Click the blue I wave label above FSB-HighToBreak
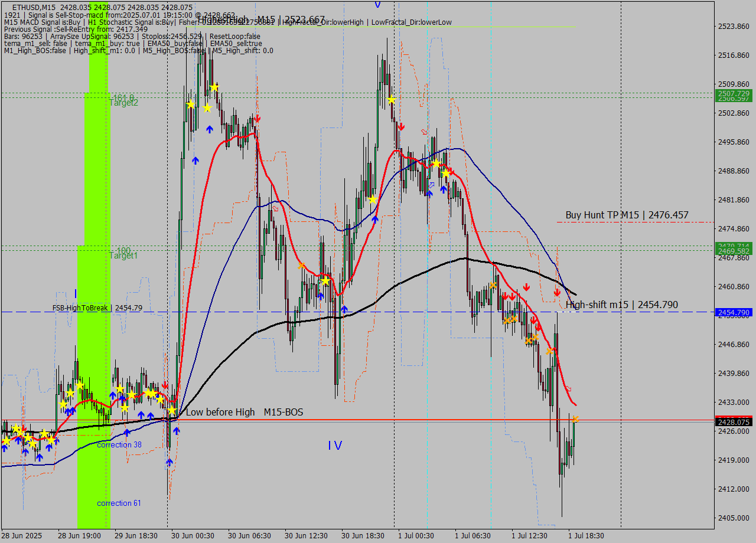 pyautogui.click(x=76, y=293)
